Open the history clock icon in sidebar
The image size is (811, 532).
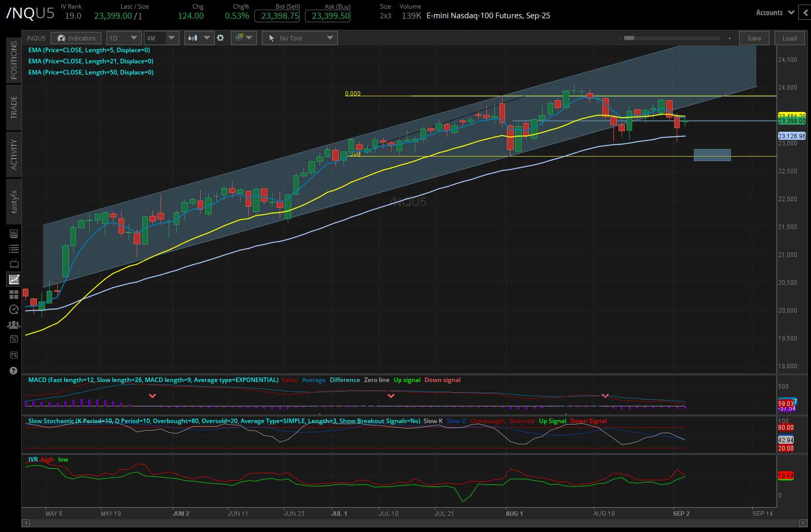pyautogui.click(x=14, y=310)
